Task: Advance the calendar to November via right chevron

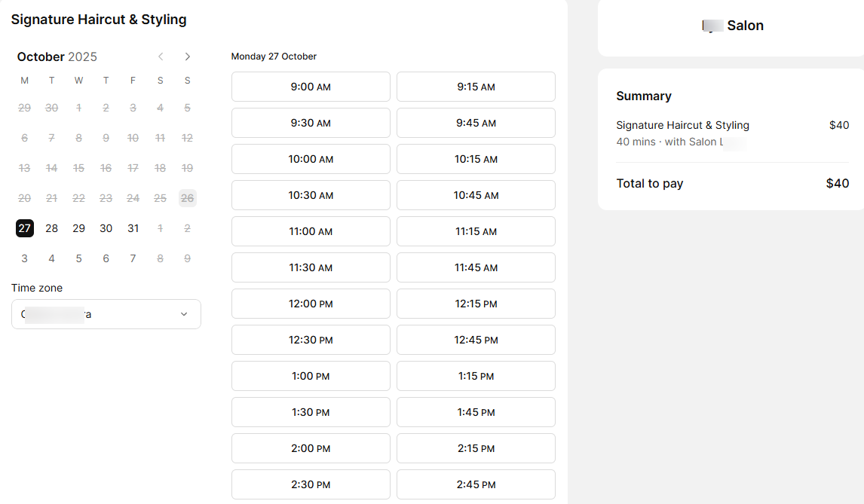Action: point(187,56)
